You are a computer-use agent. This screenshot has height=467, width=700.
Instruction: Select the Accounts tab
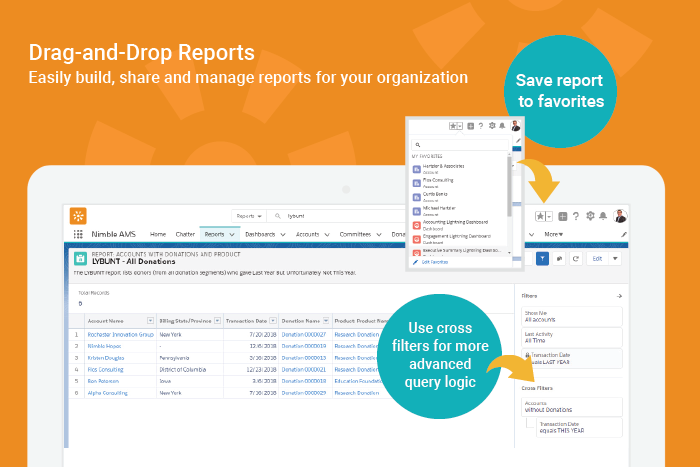(x=308, y=234)
